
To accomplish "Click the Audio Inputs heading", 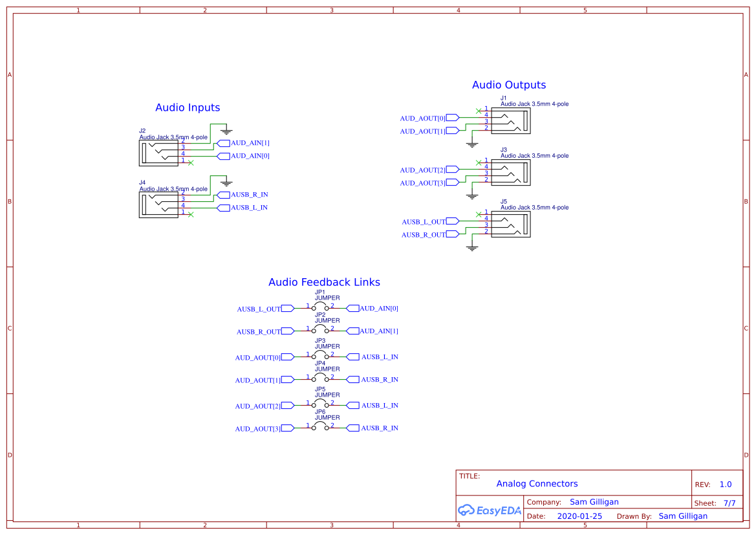I will click(x=188, y=107).
